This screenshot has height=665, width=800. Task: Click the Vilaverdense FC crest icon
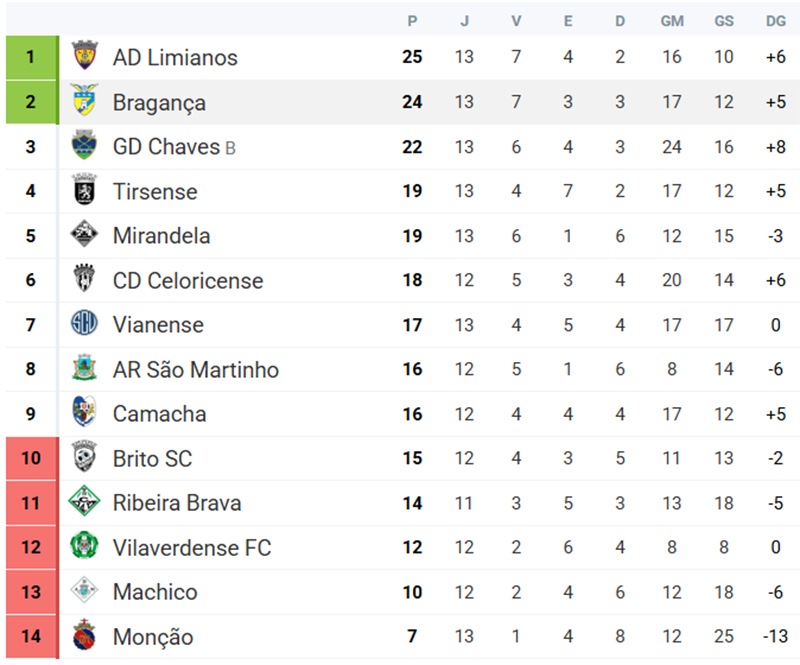click(85, 547)
